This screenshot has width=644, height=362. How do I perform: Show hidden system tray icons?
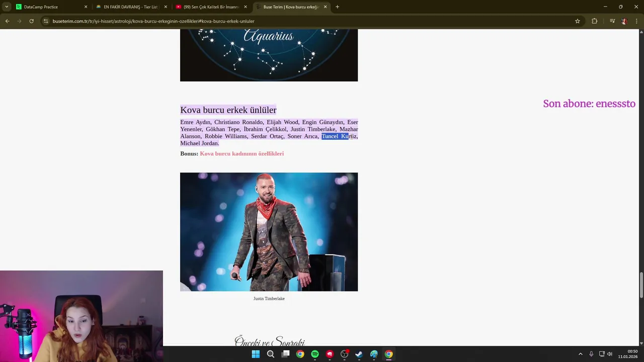tap(580, 354)
